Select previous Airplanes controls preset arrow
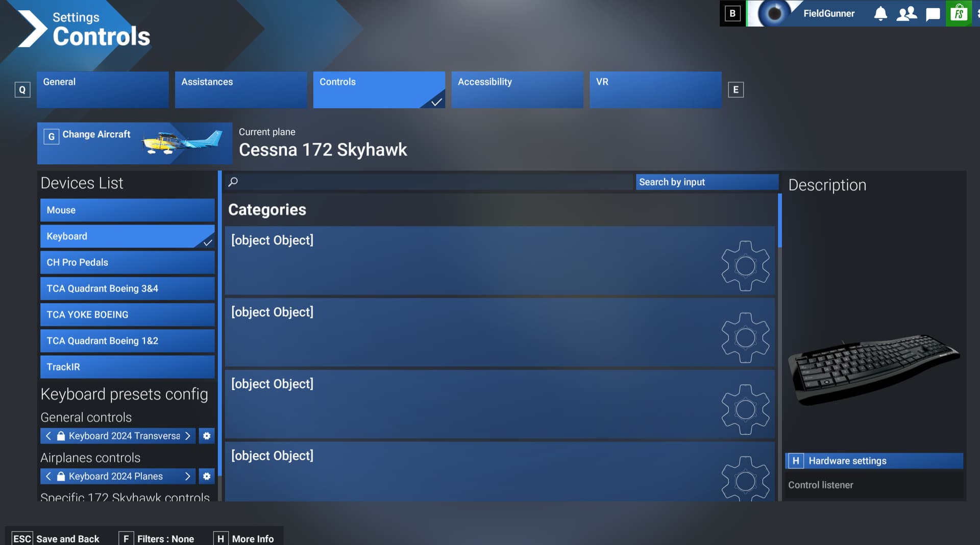The image size is (980, 545). pos(48,476)
